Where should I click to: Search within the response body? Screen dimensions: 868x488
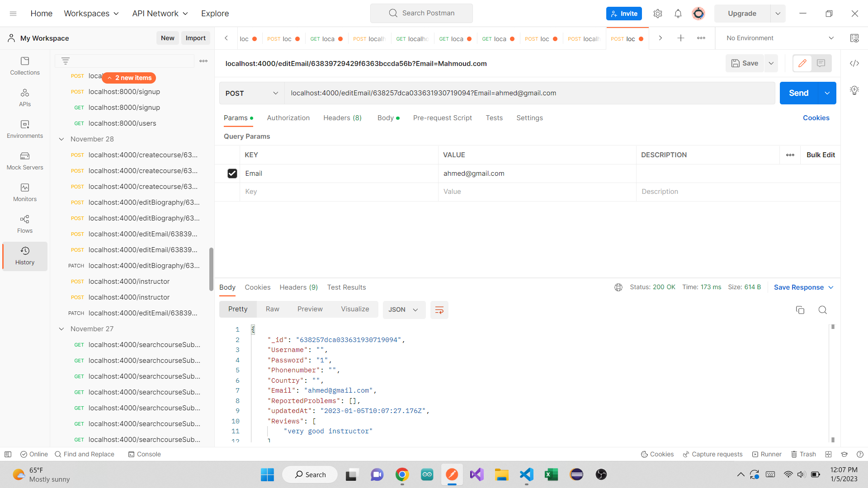(823, 310)
